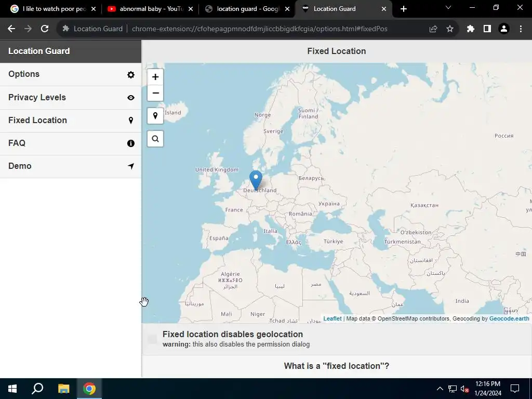The width and height of the screenshot is (532, 399).
Task: Open the notification center icon
Action: tap(515, 389)
